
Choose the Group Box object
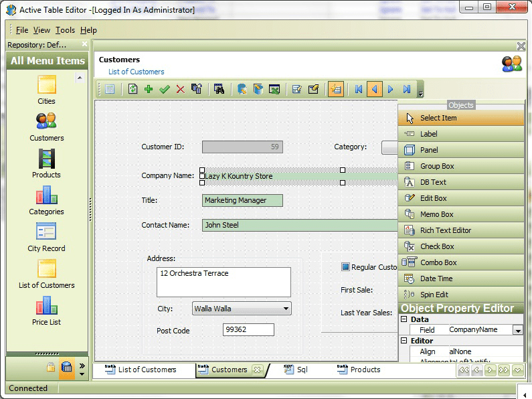[x=461, y=166]
